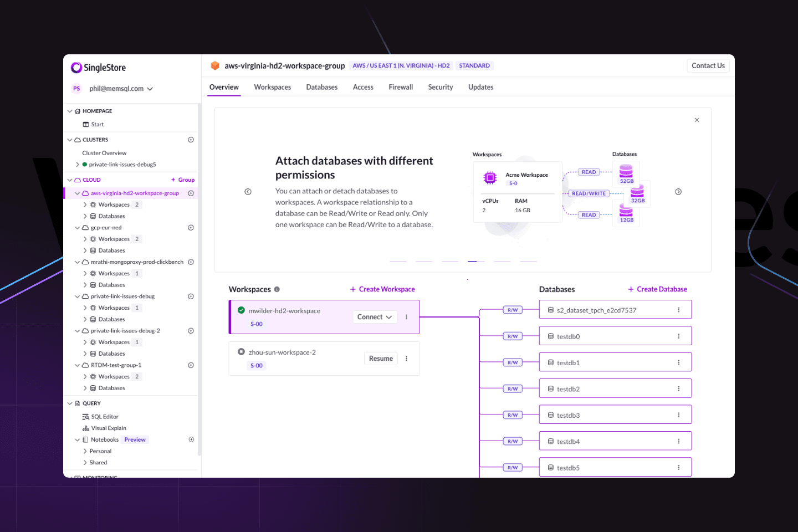Go to the next carousel slide arrow
Image resolution: width=798 pixels, height=532 pixels.
pyautogui.click(x=678, y=192)
